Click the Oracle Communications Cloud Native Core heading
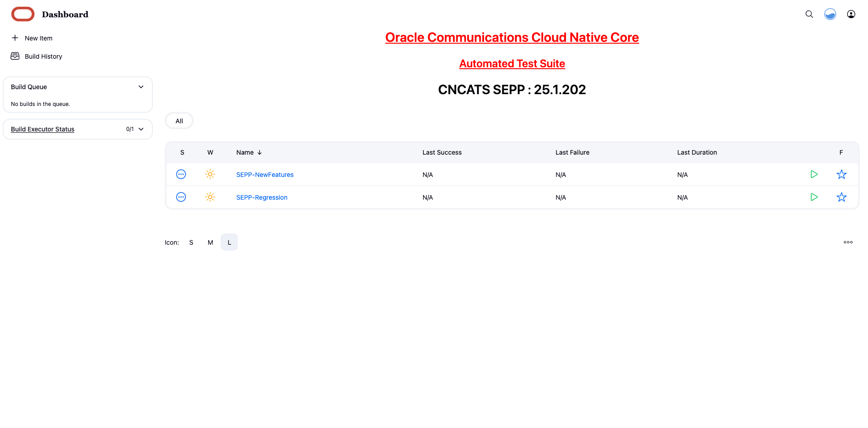This screenshot has width=868, height=428. (x=512, y=37)
